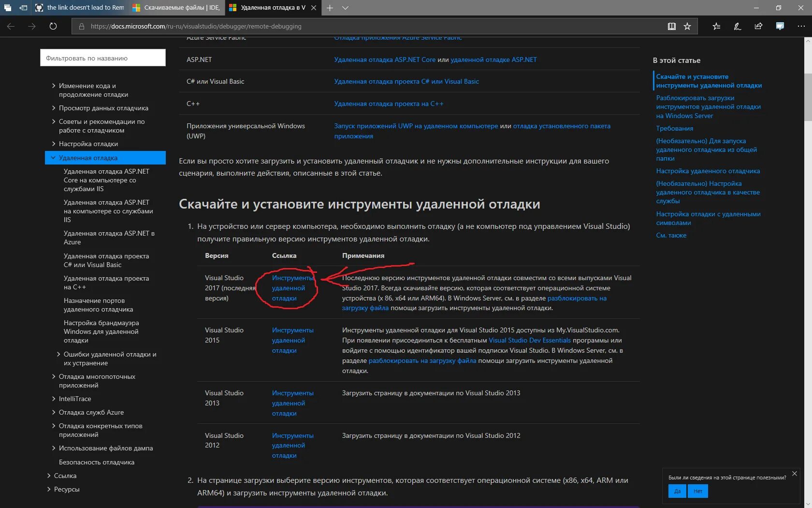
Task: Open the Favorites hub icon
Action: pyautogui.click(x=716, y=26)
